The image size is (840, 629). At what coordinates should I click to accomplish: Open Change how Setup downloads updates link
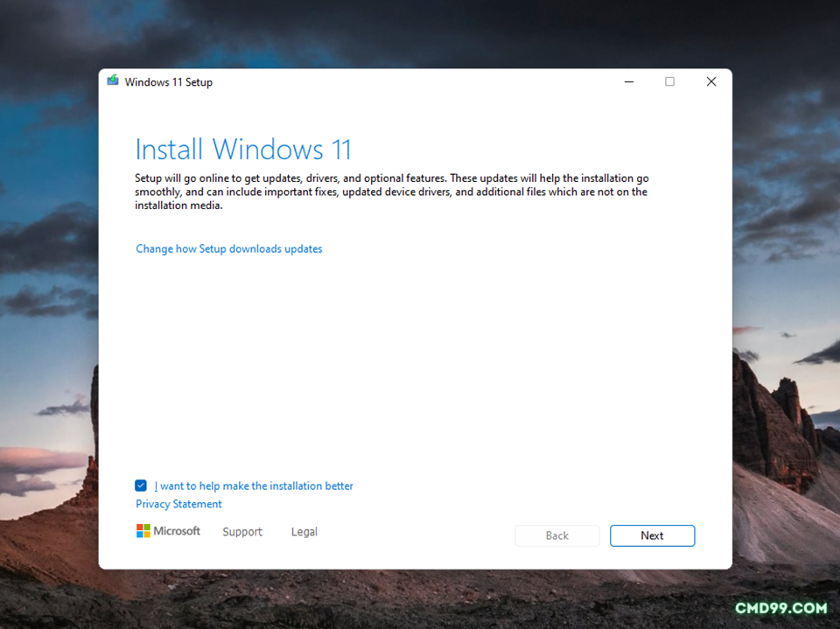pyautogui.click(x=228, y=248)
